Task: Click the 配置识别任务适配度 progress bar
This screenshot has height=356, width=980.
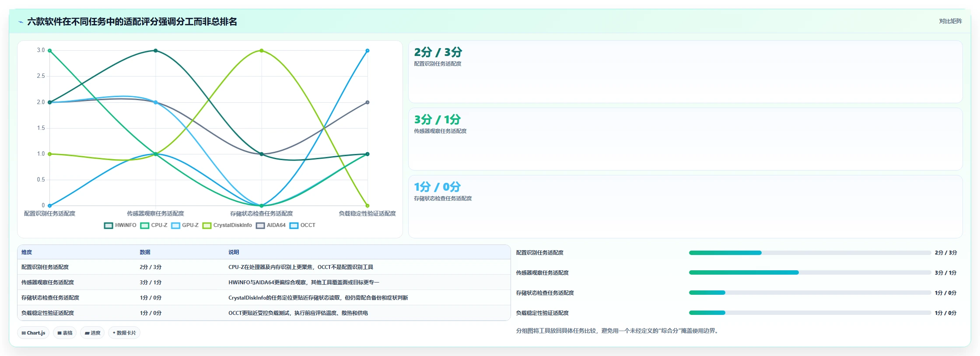Action: coord(810,253)
